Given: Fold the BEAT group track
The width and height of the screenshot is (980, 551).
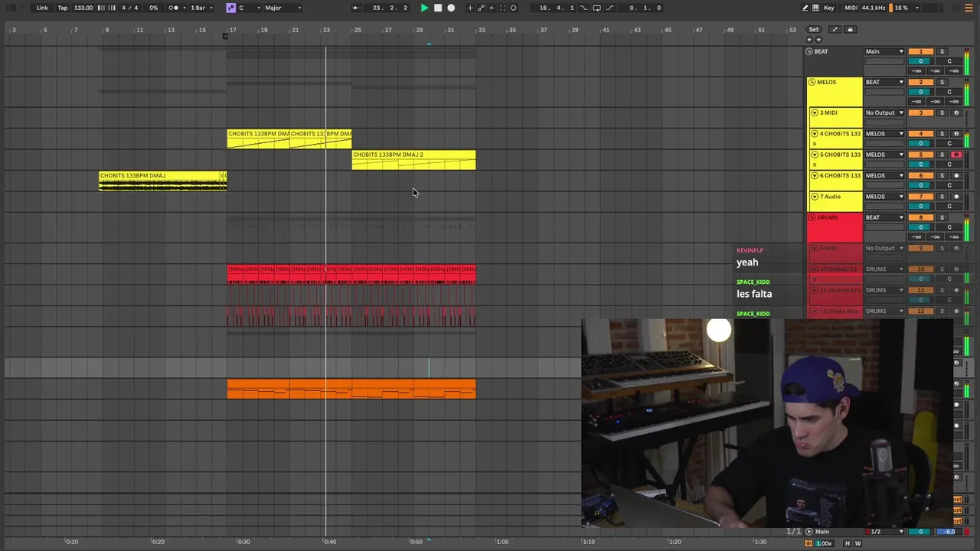Looking at the screenshot, I should click(809, 51).
